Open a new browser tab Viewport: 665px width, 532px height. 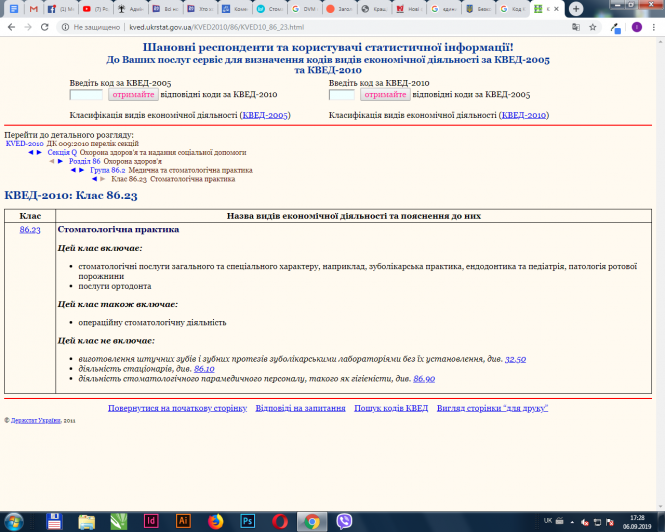[x=576, y=8]
